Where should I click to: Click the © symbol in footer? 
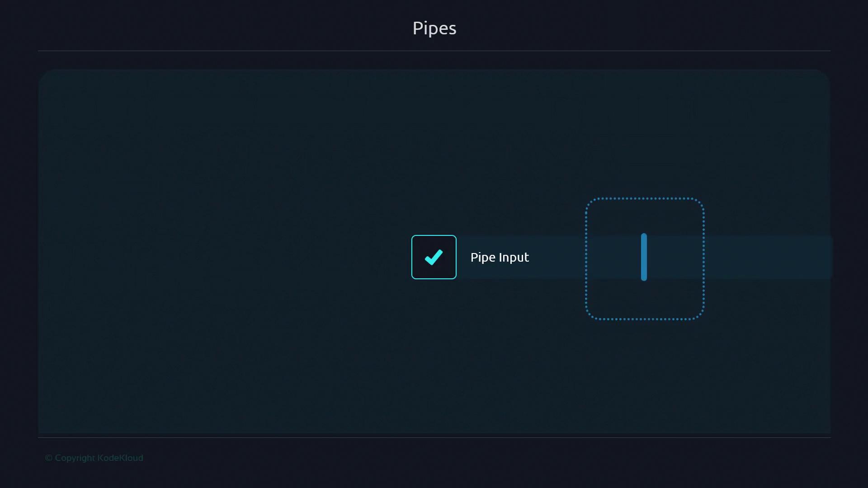click(49, 458)
